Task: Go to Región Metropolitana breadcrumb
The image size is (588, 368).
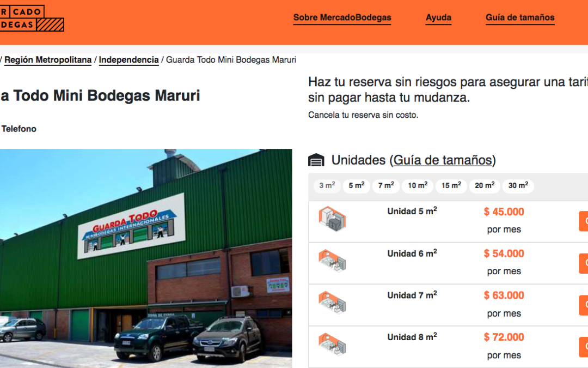Action: tap(48, 60)
